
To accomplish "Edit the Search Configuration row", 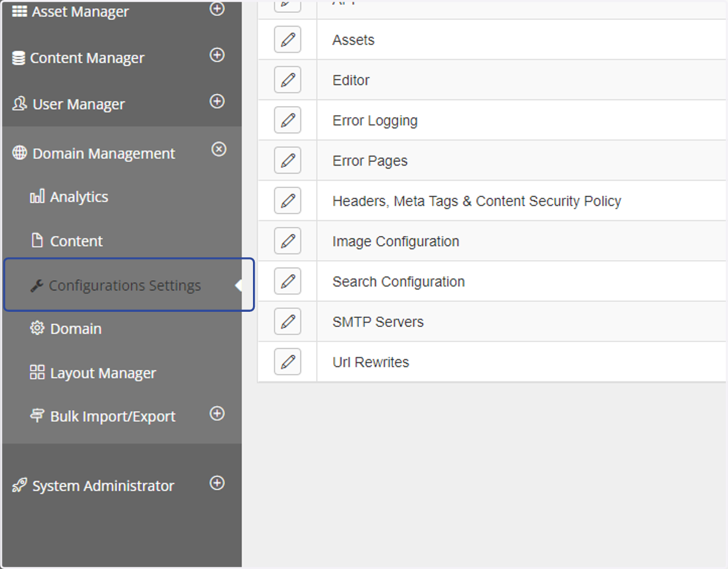I will click(x=288, y=281).
